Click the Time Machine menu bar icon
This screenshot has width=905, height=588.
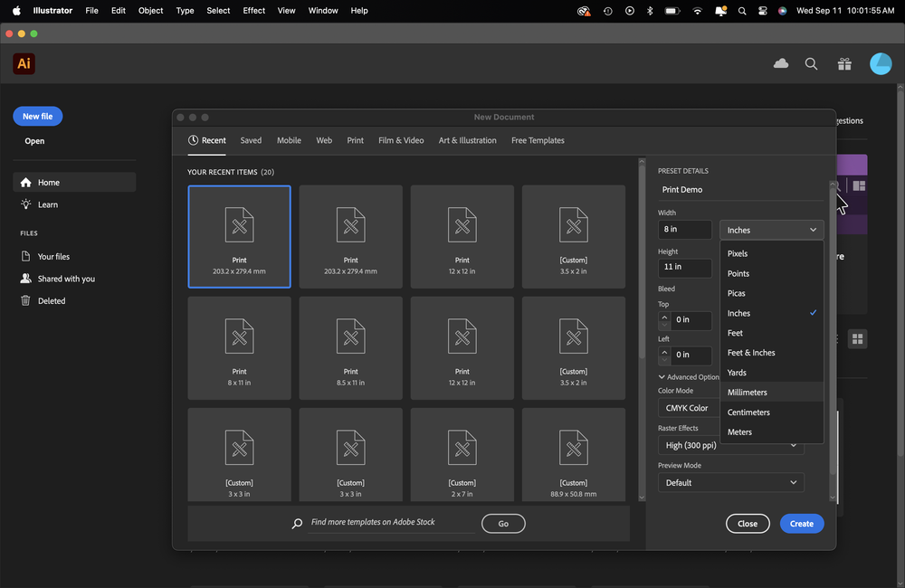coord(608,11)
